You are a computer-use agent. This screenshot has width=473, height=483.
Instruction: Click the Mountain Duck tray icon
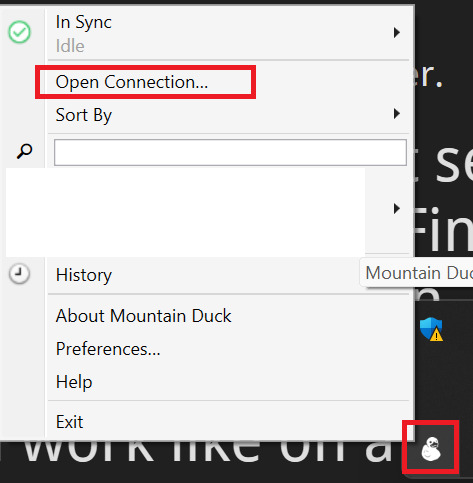click(431, 448)
